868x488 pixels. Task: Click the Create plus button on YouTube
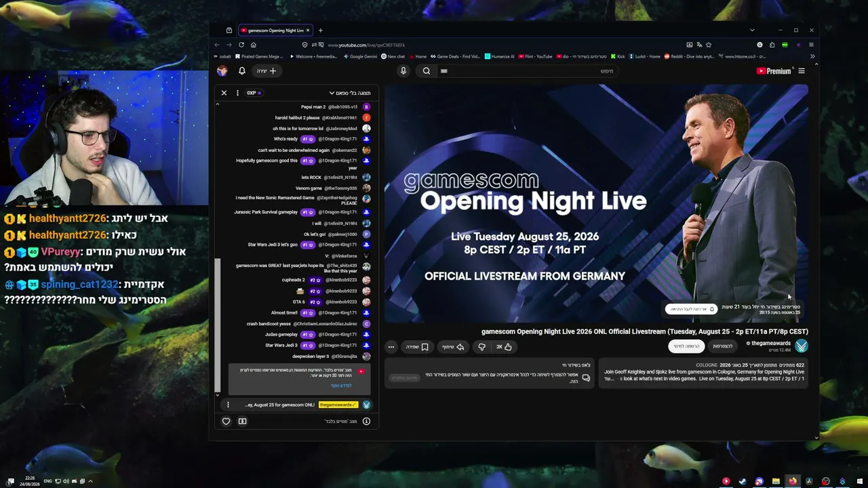point(267,70)
